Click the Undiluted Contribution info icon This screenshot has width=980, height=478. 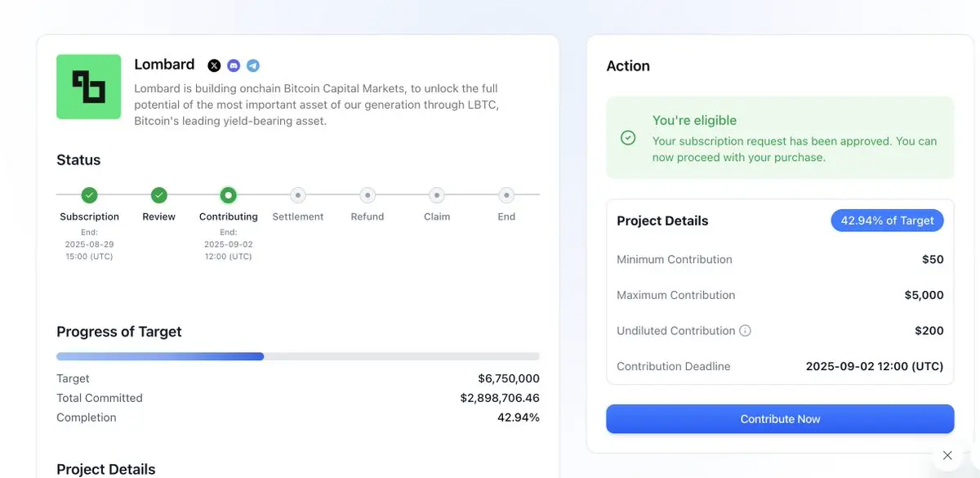[745, 331]
